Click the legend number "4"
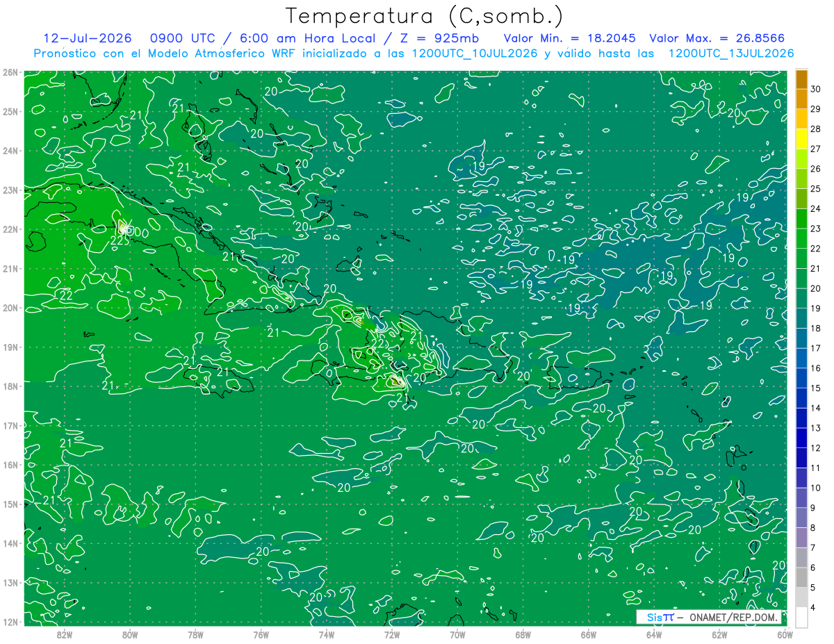This screenshot has height=644, width=834. [x=814, y=608]
